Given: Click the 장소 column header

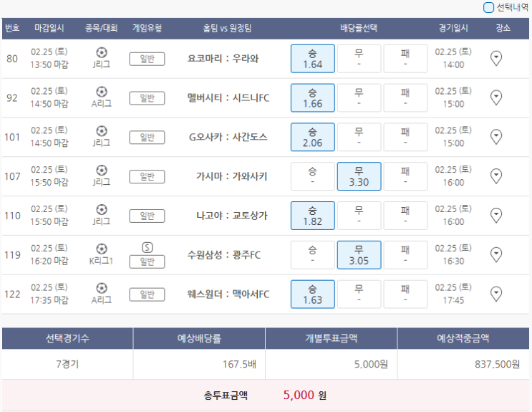Looking at the screenshot, I should 503,28.
